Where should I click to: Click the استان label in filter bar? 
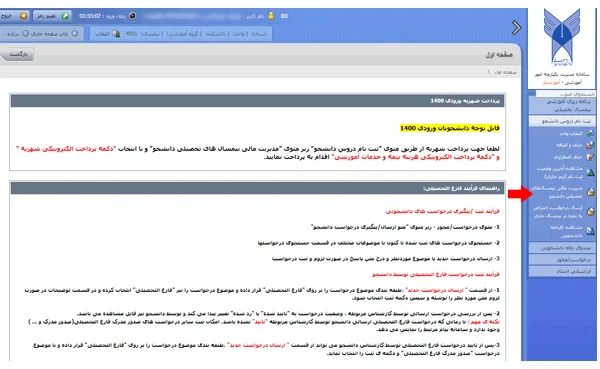(259, 34)
